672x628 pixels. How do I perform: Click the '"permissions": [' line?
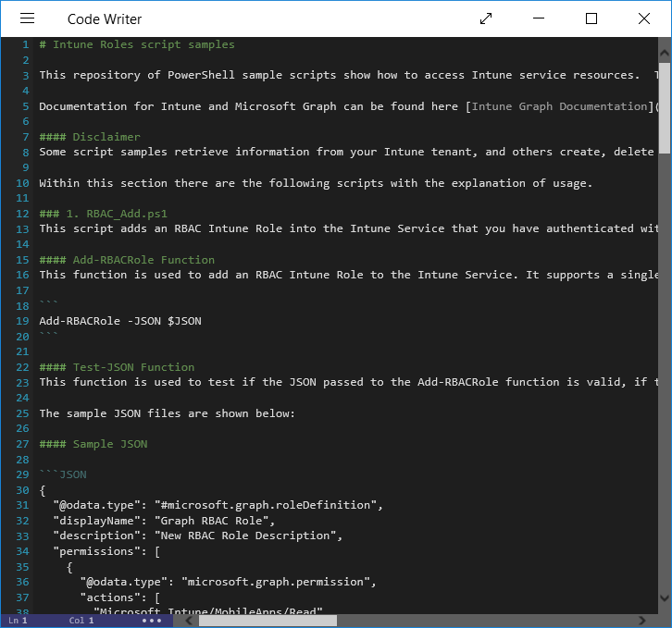coord(106,551)
